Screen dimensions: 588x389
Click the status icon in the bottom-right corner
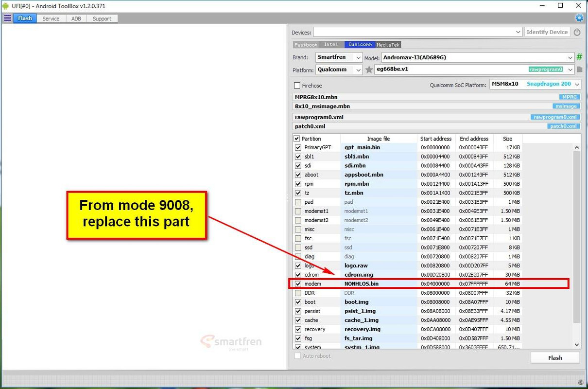pos(581,382)
